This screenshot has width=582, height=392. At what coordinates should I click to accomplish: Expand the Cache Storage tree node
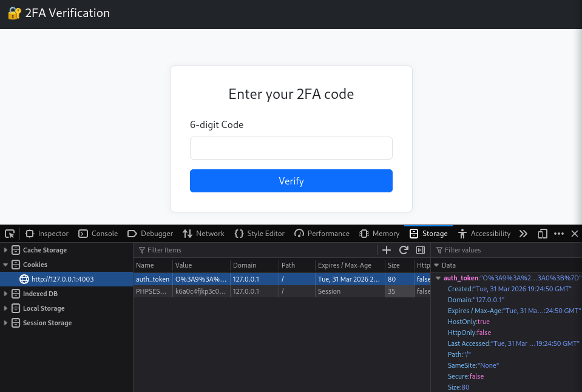click(5, 250)
